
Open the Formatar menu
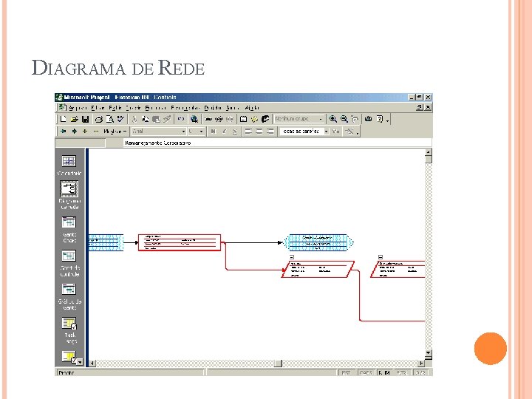tap(156, 108)
